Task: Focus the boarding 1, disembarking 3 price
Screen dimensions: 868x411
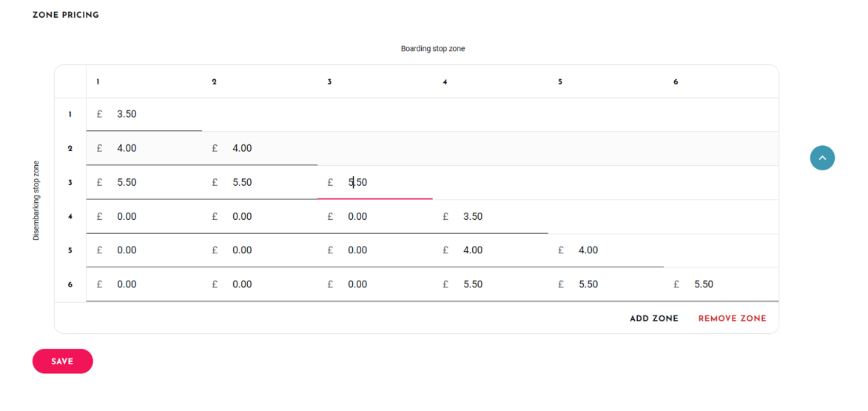Action: tap(144, 182)
